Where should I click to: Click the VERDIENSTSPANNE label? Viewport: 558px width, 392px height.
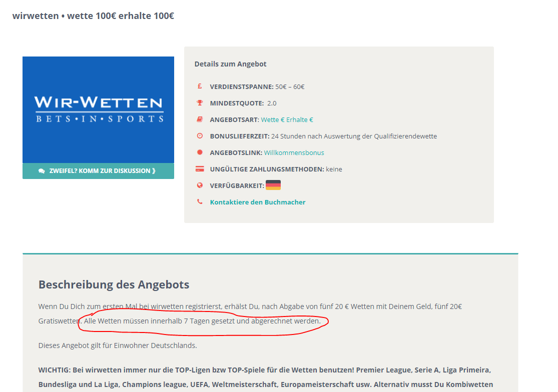click(242, 86)
